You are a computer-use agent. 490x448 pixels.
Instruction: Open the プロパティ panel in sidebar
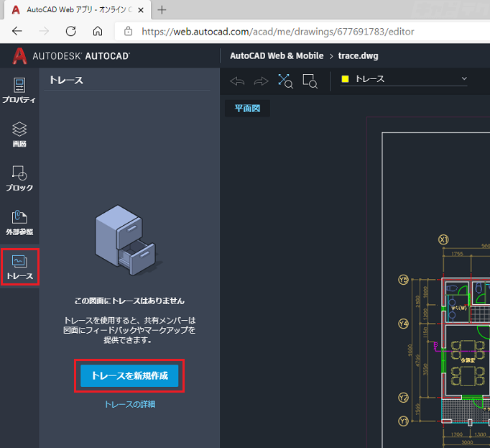coord(19,90)
